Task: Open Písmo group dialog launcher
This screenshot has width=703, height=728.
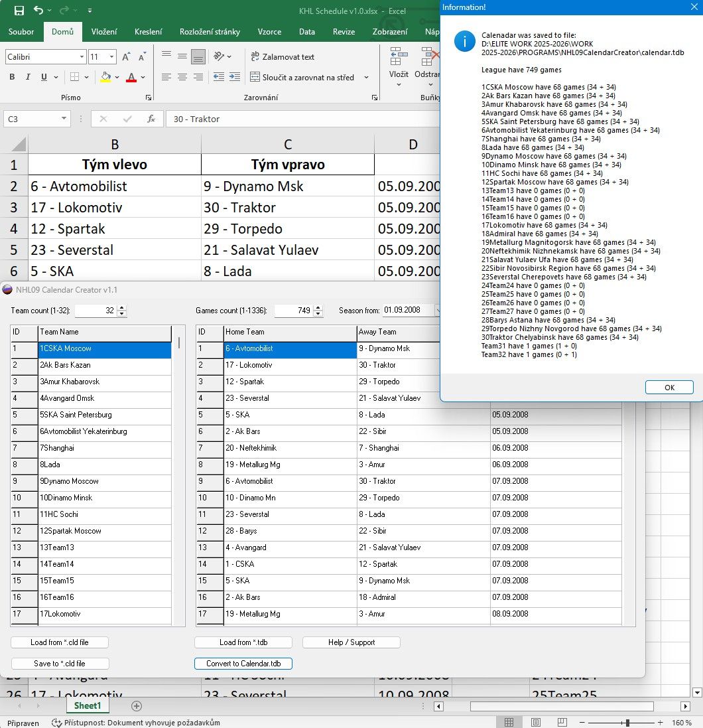Action: click(149, 98)
